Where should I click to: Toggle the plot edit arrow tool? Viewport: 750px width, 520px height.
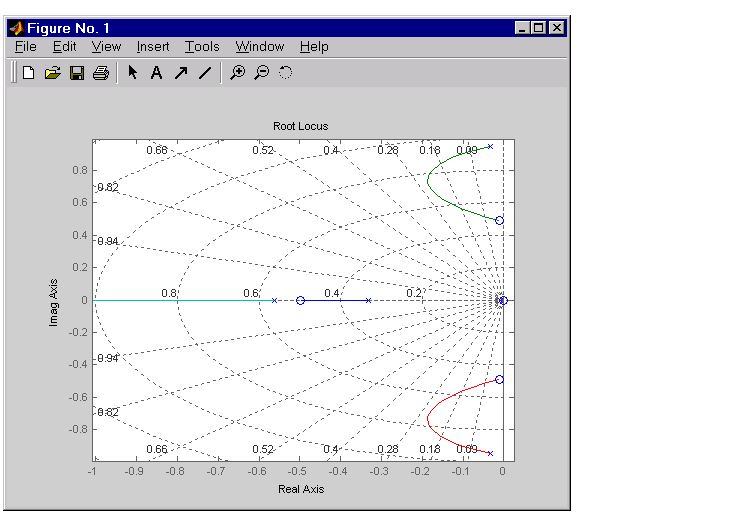click(x=132, y=73)
